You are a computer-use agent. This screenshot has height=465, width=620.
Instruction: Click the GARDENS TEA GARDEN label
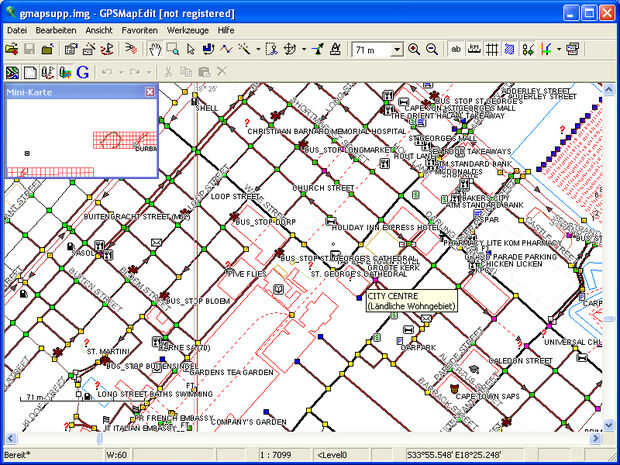tap(231, 372)
